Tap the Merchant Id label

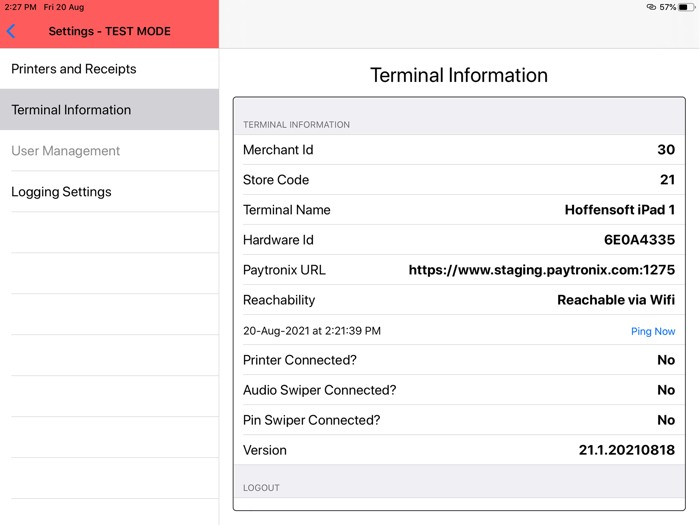point(278,150)
